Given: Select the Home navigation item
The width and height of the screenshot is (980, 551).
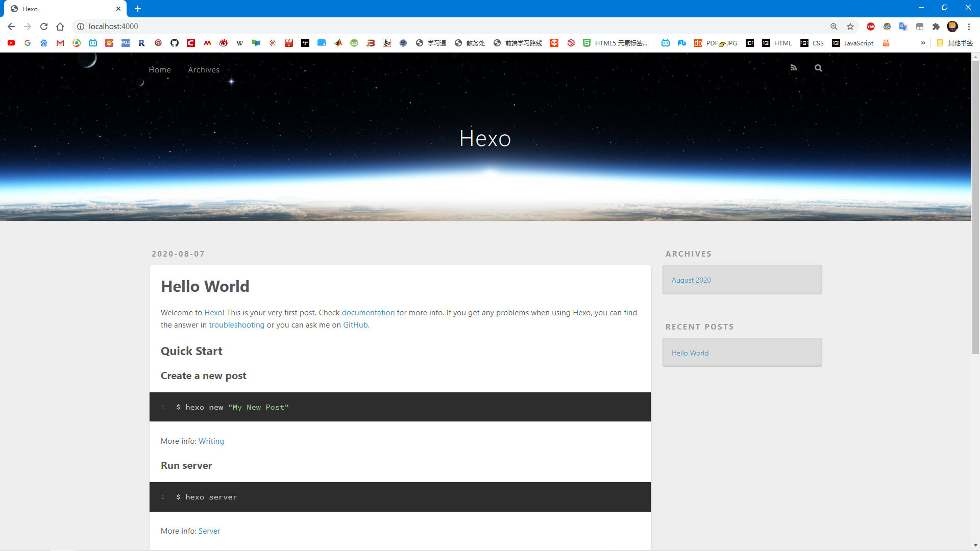Looking at the screenshot, I should coord(160,70).
